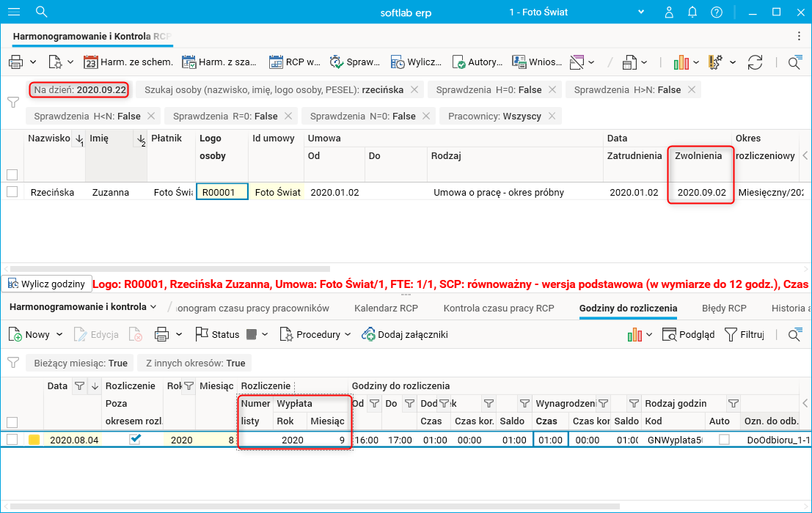Viewport: 812px width, 513px height.
Task: Open the help question mark icon
Action: (717, 12)
